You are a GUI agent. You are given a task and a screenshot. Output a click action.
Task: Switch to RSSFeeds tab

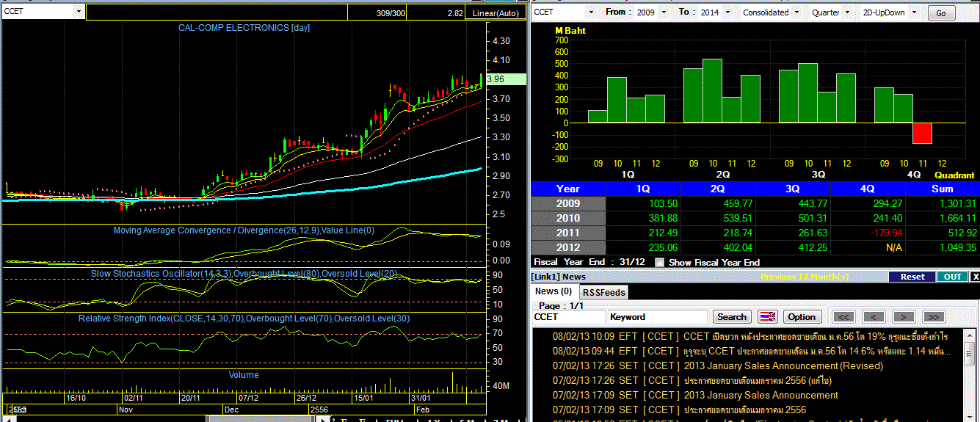(x=604, y=292)
